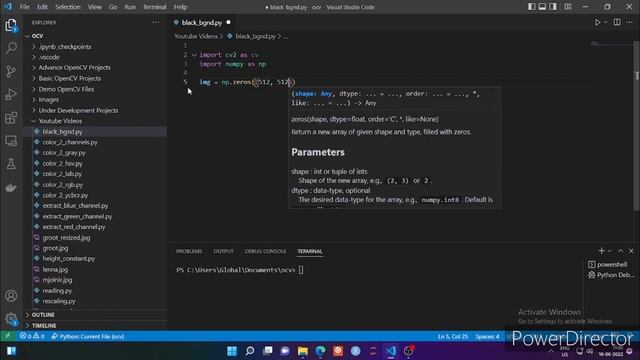Create a new terminal with plus icon
640x360 pixels.
[x=601, y=251]
